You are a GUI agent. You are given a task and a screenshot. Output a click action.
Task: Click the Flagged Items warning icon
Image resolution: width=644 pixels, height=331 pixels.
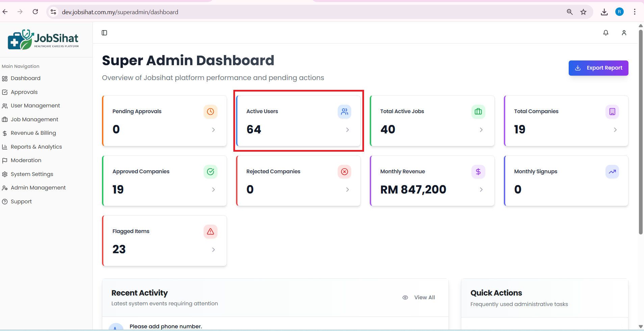click(x=210, y=231)
